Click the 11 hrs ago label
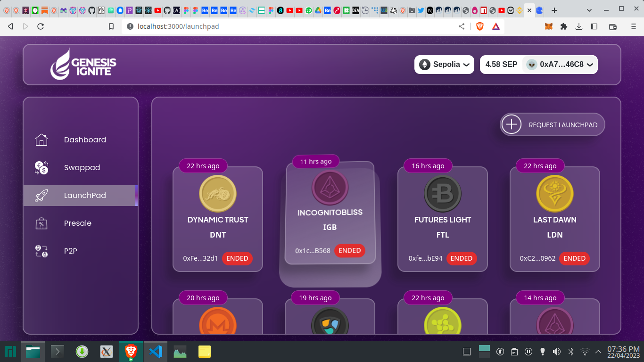 (x=316, y=162)
